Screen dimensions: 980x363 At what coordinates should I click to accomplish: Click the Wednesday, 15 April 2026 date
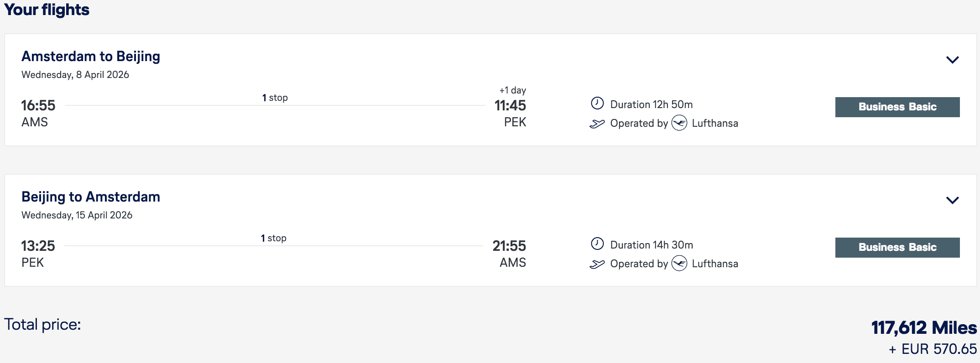point(77,215)
